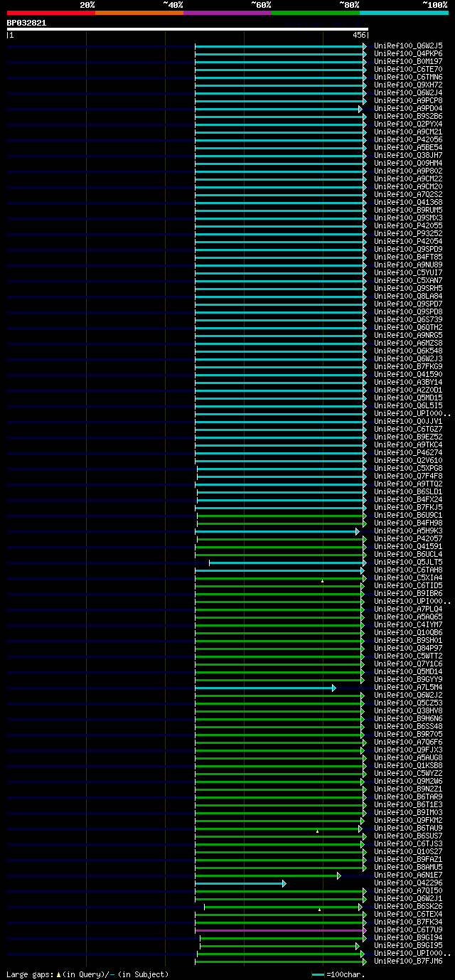Click the purple ~60% legend color bar
The image size is (455, 980).
pos(227,13)
